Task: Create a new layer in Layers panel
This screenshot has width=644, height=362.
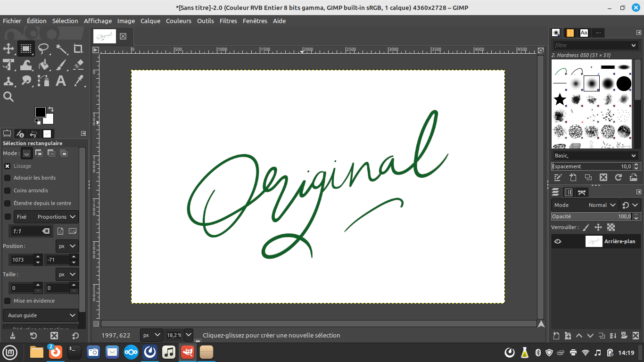Action: [x=556, y=336]
